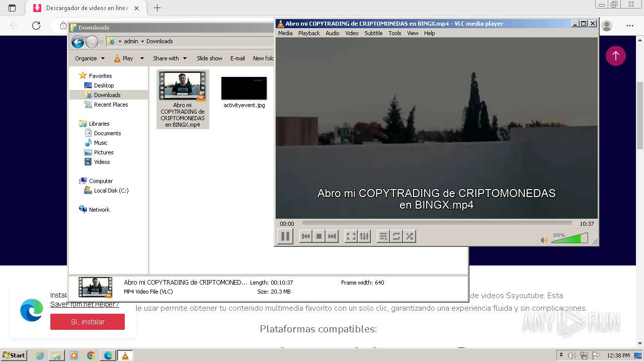Open VLC Help menu
This screenshot has height=362, width=644.
click(x=429, y=33)
